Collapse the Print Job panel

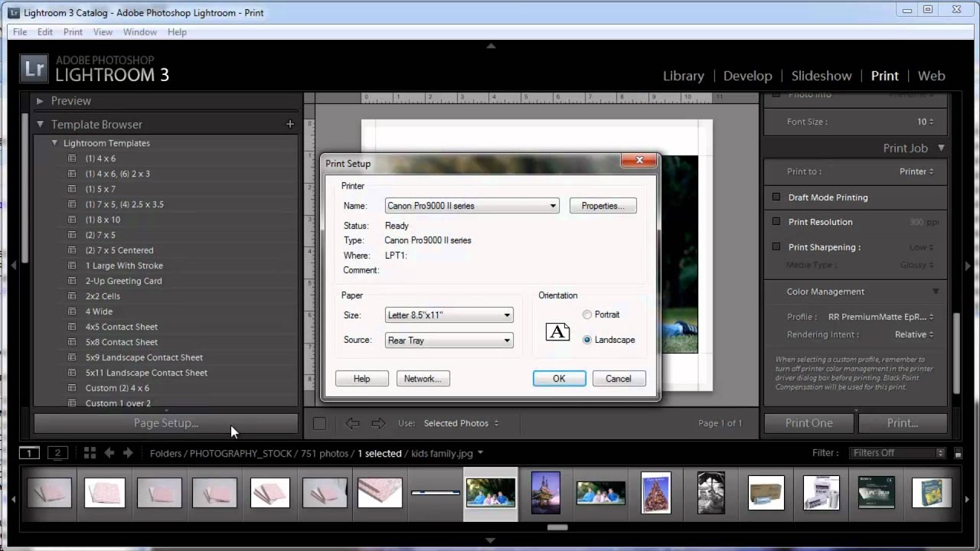[941, 148]
